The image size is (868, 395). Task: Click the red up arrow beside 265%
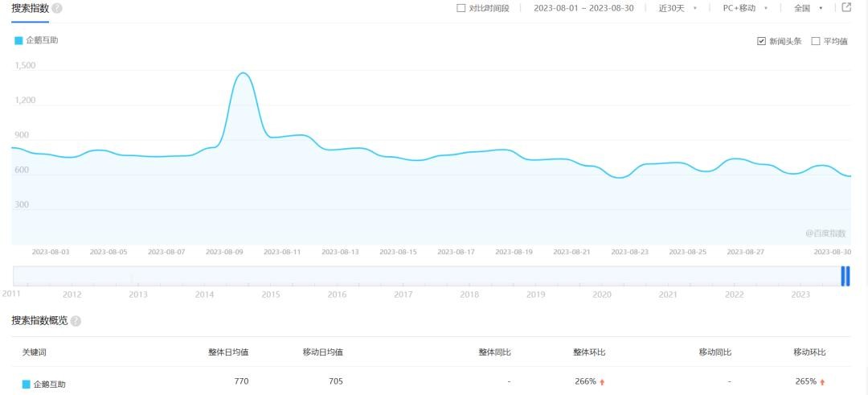click(x=822, y=382)
